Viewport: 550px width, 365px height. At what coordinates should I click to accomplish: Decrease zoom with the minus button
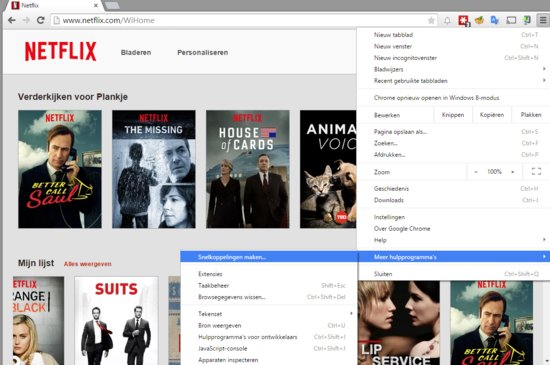(x=476, y=172)
